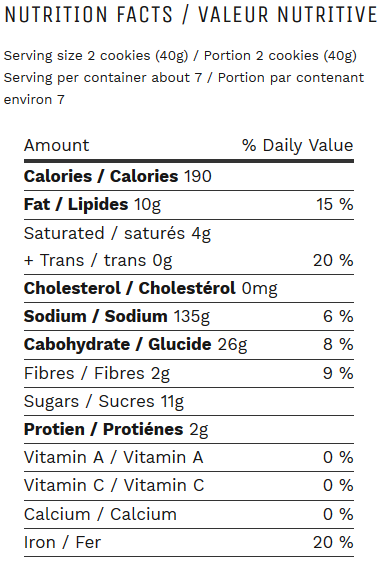Click the Calcium / Calcium row label

point(100,514)
